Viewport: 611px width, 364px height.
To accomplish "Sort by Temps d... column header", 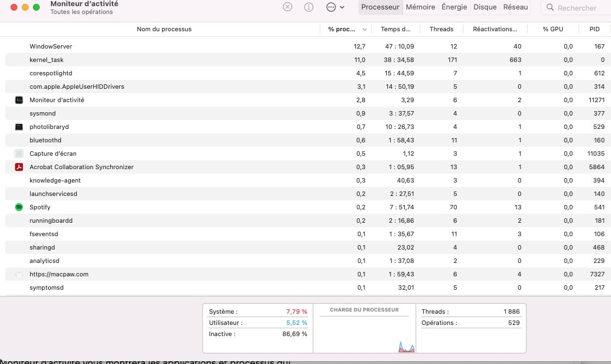I will [396, 29].
